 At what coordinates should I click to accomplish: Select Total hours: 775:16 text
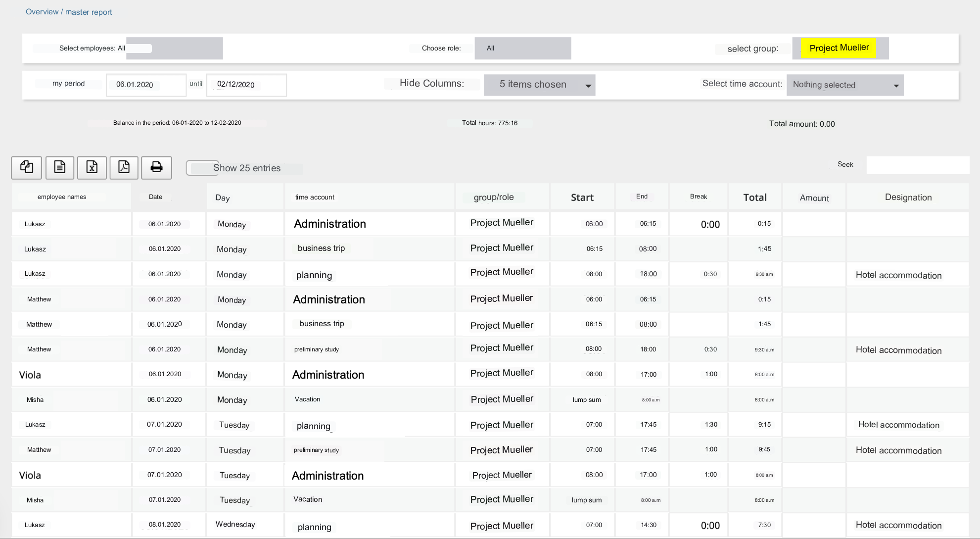490,123
